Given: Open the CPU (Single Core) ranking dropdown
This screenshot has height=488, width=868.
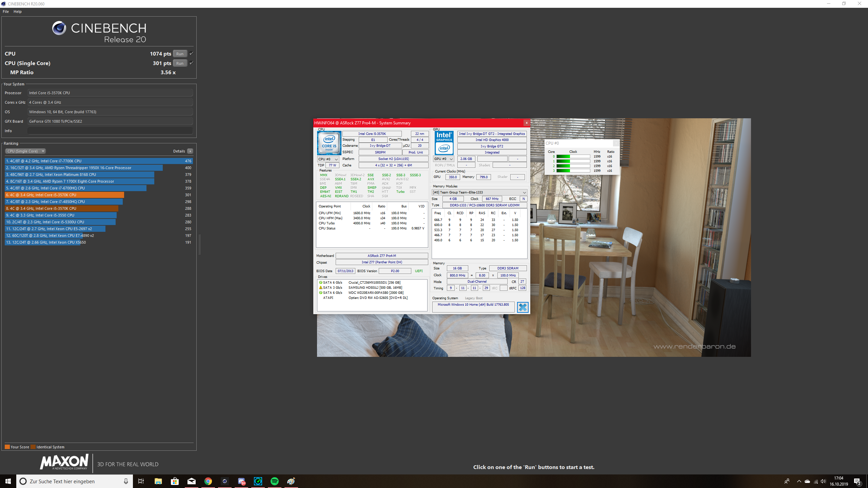Looking at the screenshot, I should pos(25,151).
